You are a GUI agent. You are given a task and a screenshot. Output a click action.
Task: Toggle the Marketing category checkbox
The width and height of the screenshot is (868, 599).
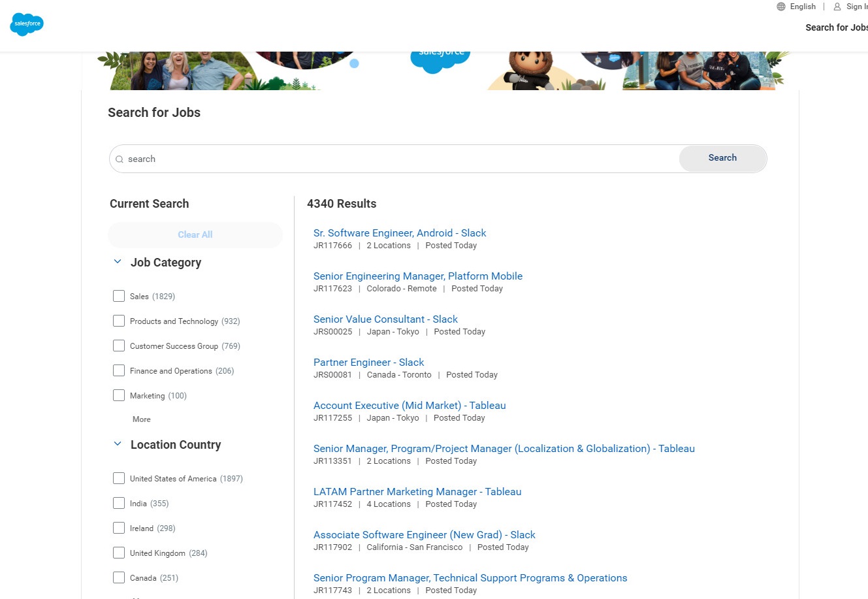point(119,395)
